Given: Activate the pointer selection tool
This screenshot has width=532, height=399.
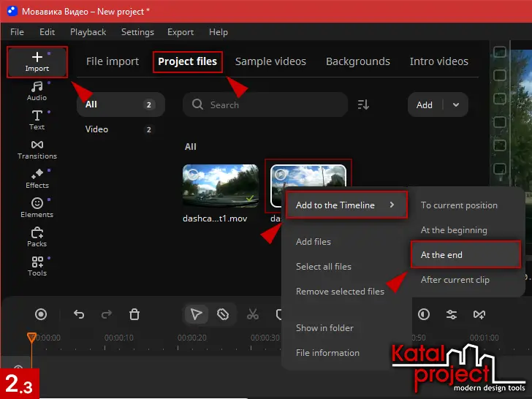Looking at the screenshot, I should (x=196, y=314).
